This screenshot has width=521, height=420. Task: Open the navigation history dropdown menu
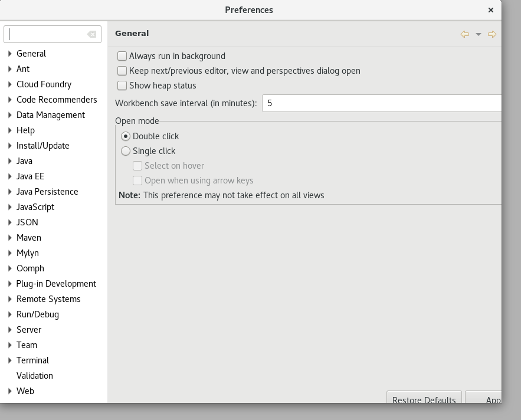pos(479,34)
